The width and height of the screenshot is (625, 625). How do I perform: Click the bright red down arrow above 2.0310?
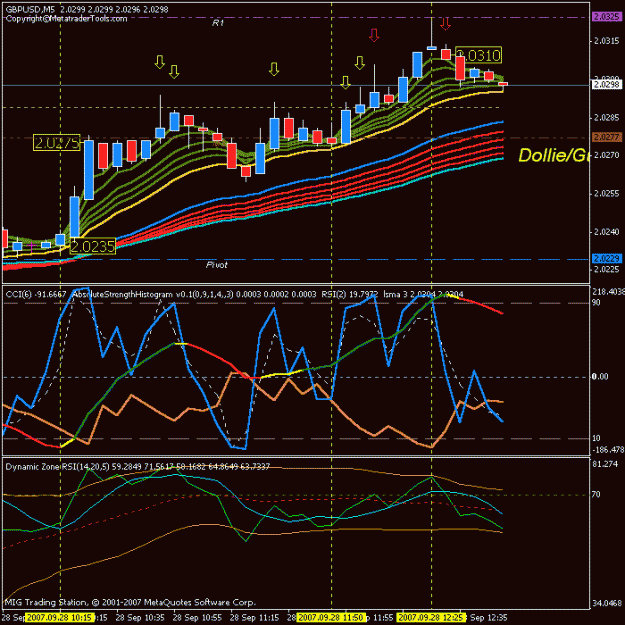coord(445,24)
